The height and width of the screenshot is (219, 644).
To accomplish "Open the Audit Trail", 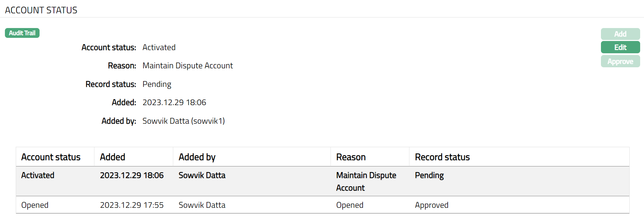I will pos(22,33).
